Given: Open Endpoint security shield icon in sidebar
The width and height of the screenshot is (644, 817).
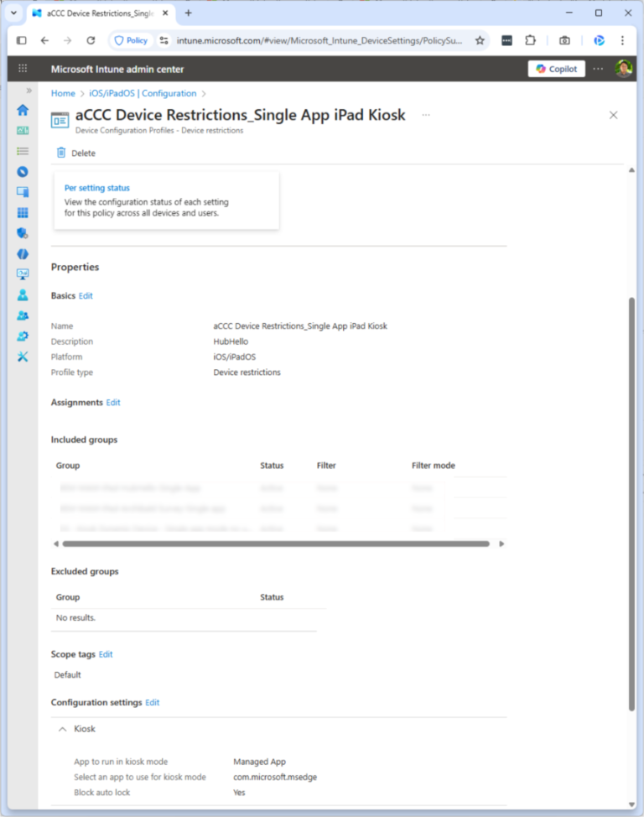Looking at the screenshot, I should (23, 233).
